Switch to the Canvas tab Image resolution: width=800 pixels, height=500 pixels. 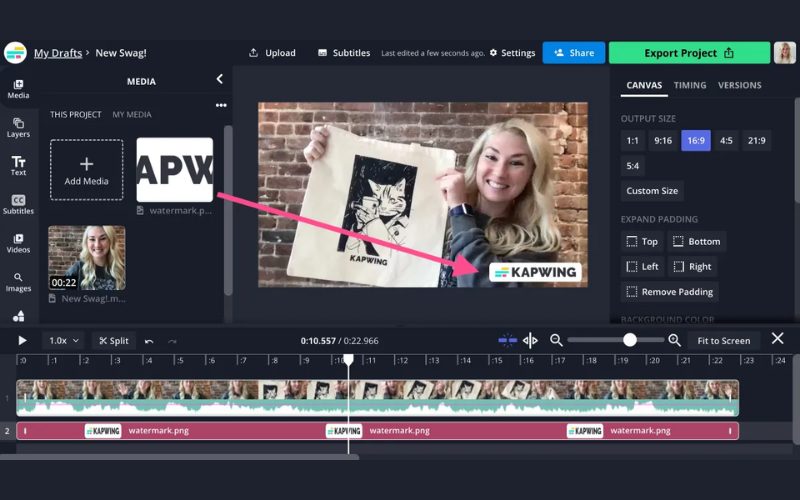[644, 85]
